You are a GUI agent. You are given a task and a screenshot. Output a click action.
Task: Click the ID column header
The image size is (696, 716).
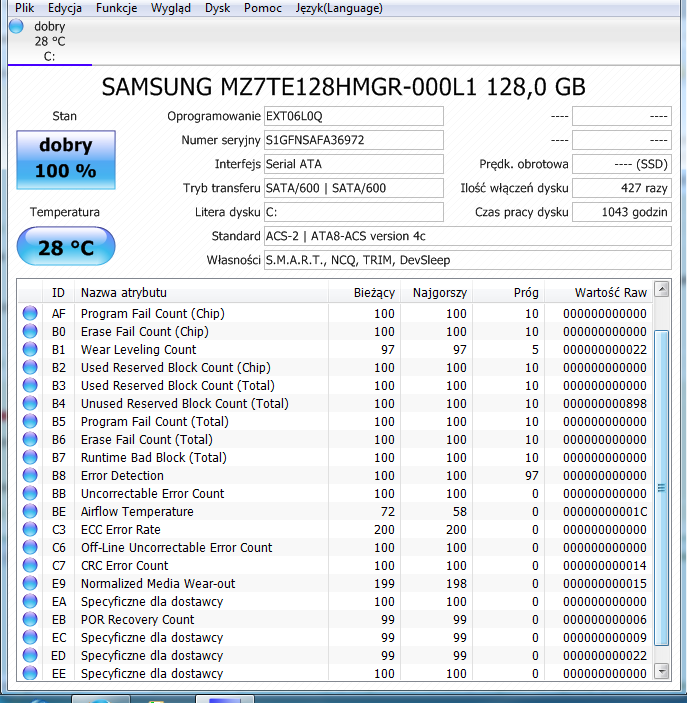tap(58, 293)
